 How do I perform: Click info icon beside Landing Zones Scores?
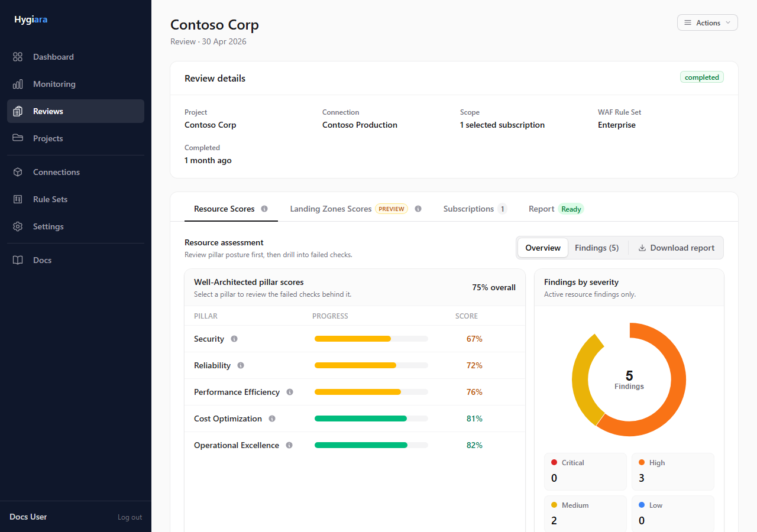pos(418,209)
